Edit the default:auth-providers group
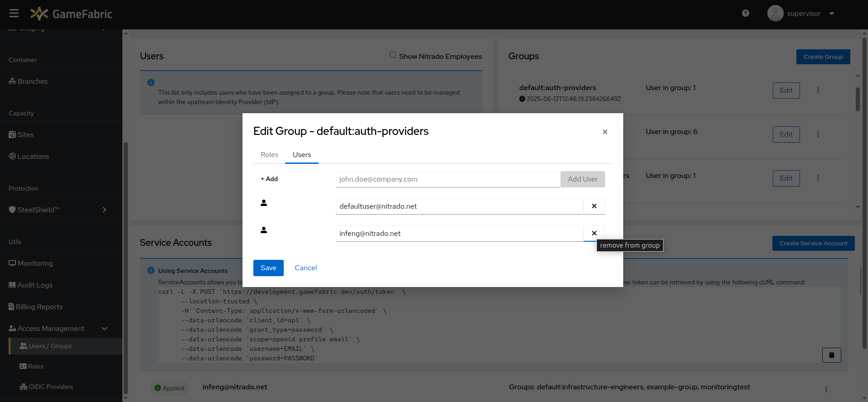868x402 pixels. pos(786,90)
